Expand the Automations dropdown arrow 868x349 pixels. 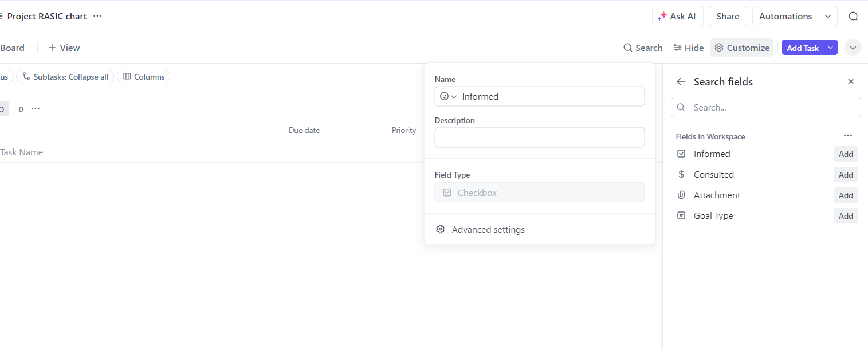tap(828, 16)
